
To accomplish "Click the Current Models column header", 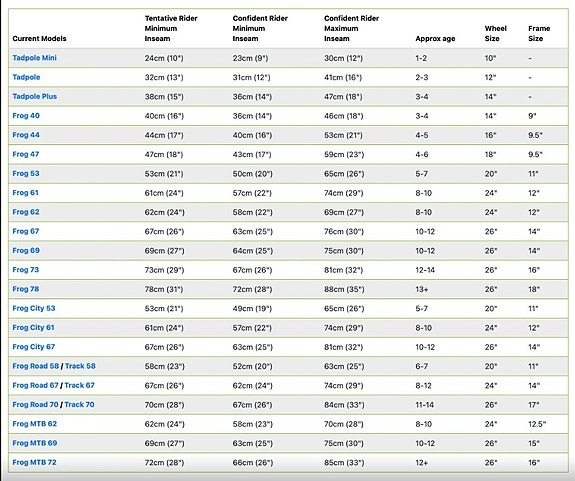I will coord(39,38).
